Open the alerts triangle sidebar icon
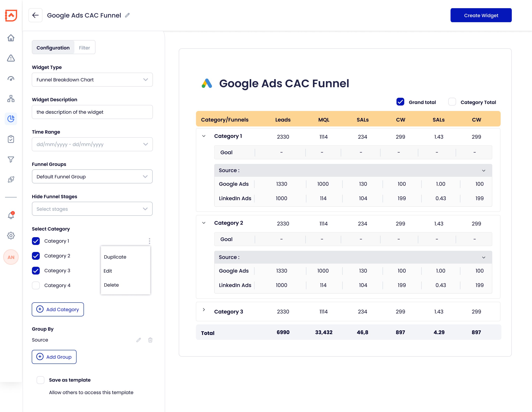 [x=11, y=58]
